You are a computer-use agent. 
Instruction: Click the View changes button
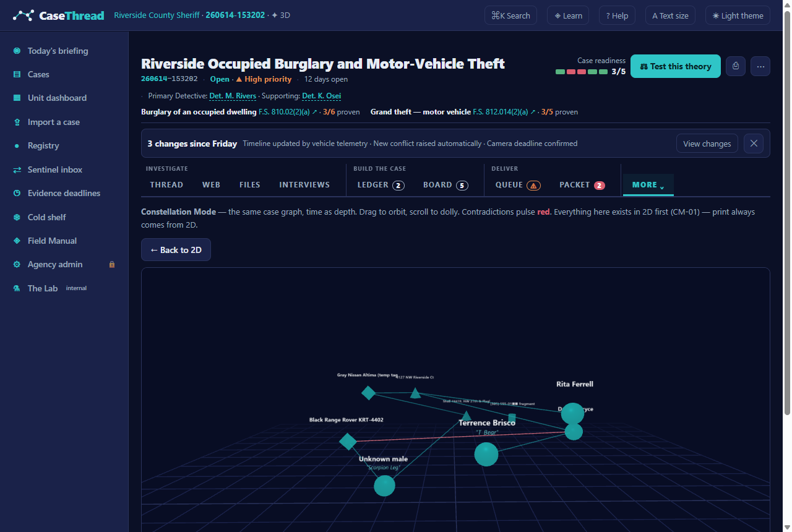click(x=707, y=144)
